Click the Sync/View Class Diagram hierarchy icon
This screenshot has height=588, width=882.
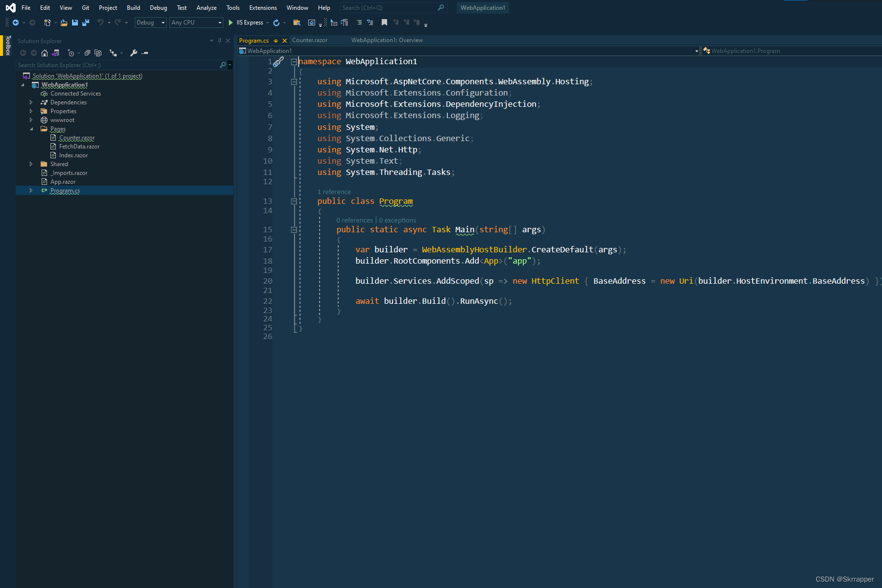pos(113,53)
